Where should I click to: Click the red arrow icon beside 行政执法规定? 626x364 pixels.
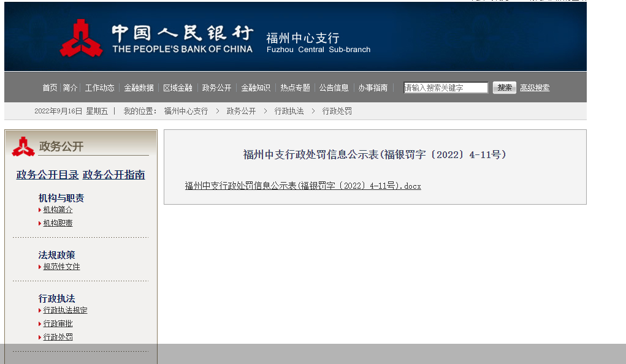click(x=39, y=310)
